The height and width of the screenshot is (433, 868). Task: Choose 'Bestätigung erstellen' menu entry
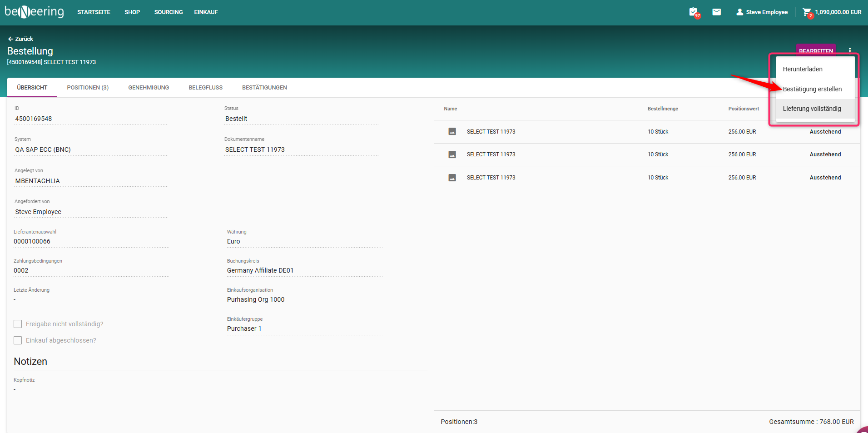812,89
